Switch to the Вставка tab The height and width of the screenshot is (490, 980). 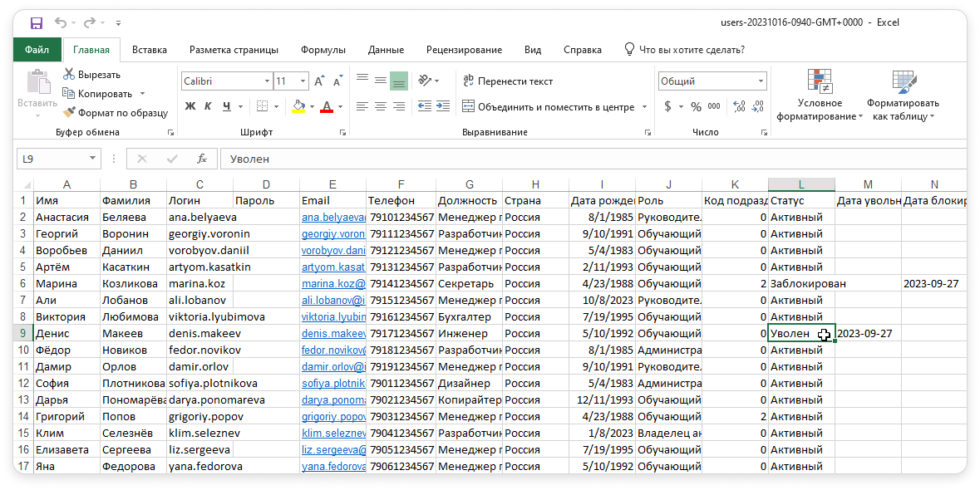coord(150,50)
